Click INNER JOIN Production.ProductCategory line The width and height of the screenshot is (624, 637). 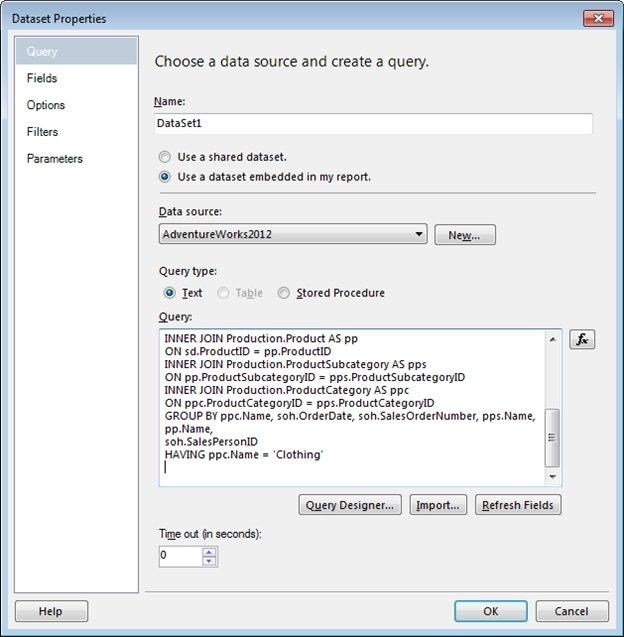tap(287, 390)
